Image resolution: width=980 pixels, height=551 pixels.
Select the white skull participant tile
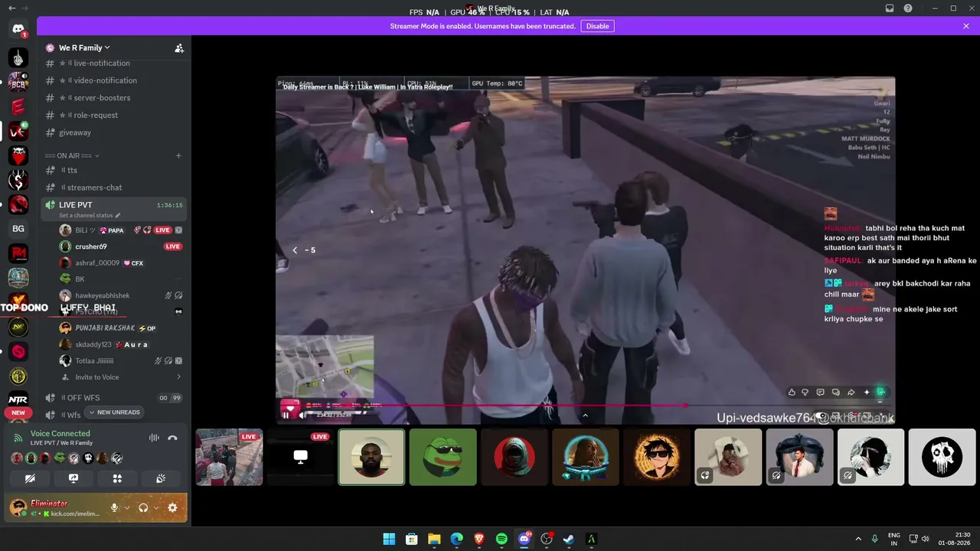pos(942,457)
